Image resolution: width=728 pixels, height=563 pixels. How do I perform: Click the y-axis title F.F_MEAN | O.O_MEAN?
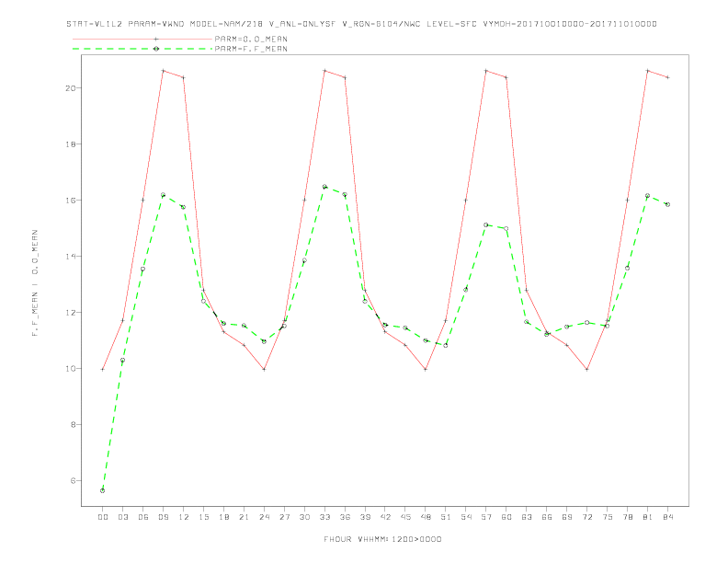tap(35, 283)
